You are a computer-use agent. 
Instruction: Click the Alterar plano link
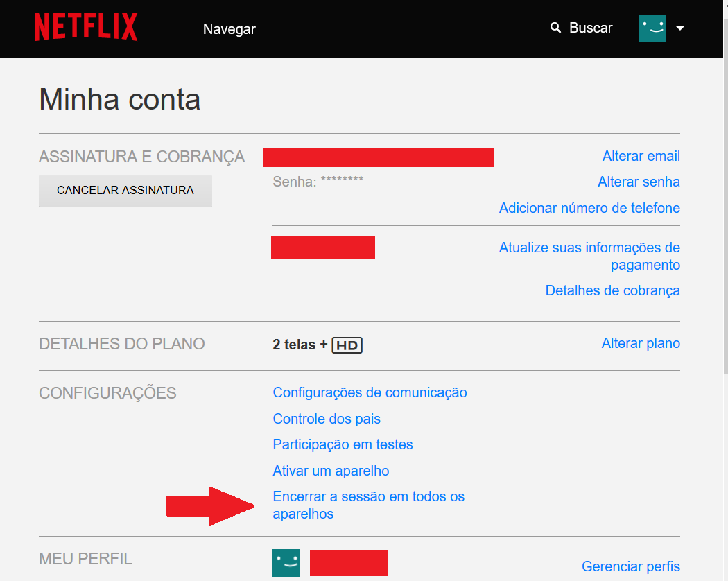641,343
